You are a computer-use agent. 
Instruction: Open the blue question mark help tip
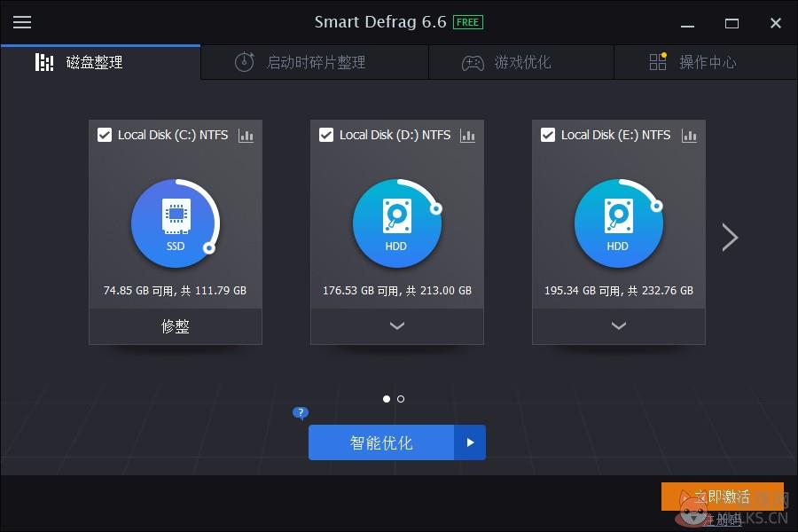pyautogui.click(x=301, y=413)
